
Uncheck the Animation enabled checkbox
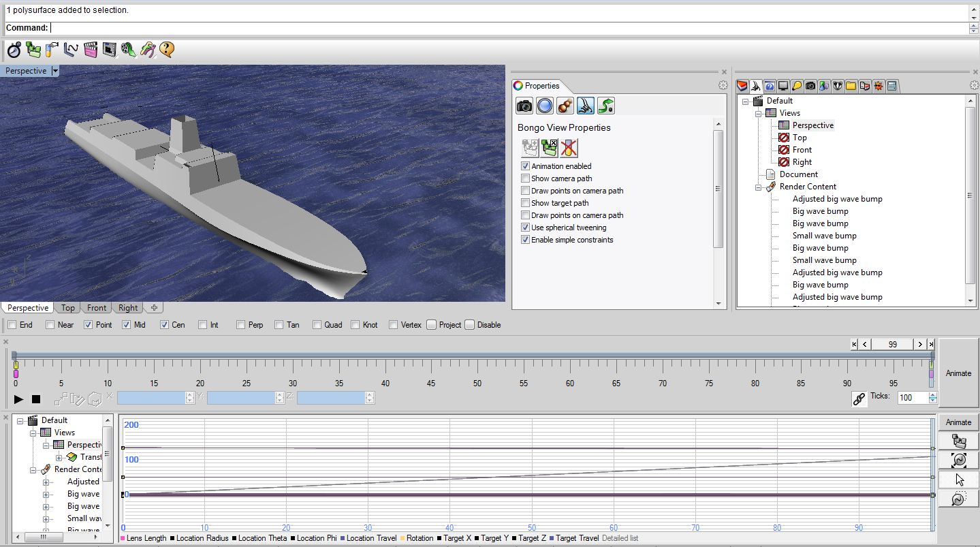(x=525, y=166)
